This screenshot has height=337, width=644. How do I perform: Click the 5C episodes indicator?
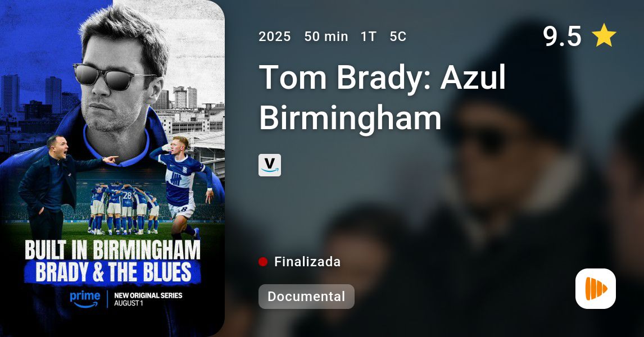pos(398,37)
